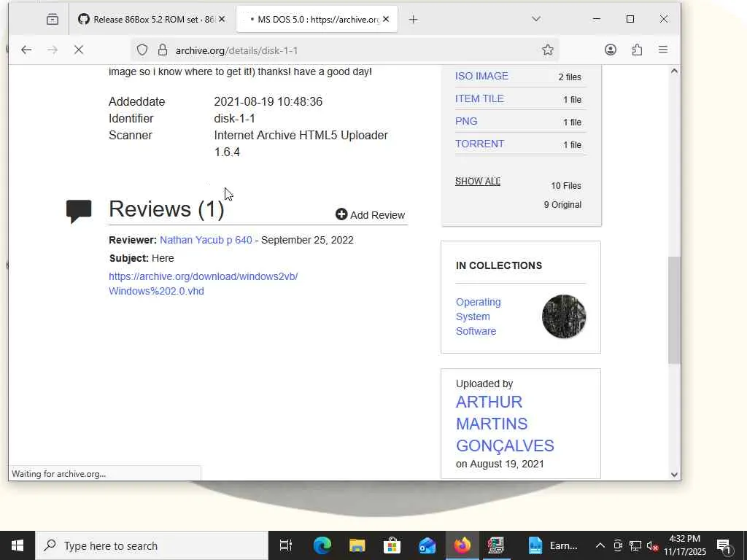The height and width of the screenshot is (560, 747).
Task: Click the 10 Files count text
Action: [x=566, y=186]
